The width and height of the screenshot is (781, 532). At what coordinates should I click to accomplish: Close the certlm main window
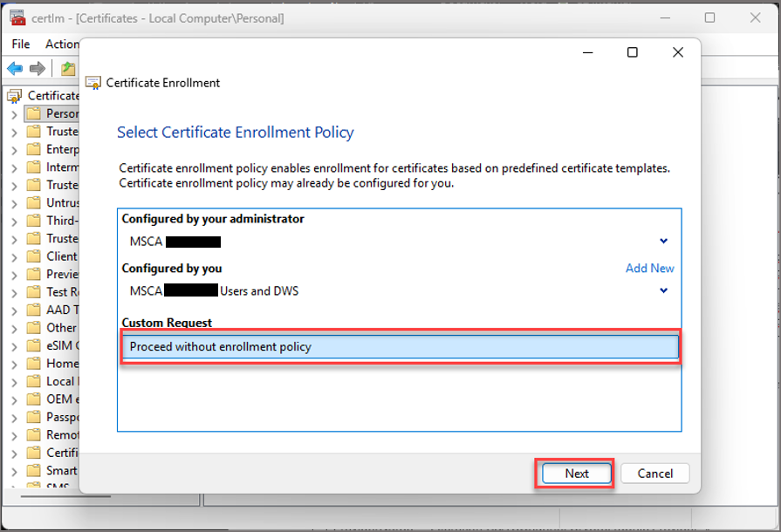point(755,18)
